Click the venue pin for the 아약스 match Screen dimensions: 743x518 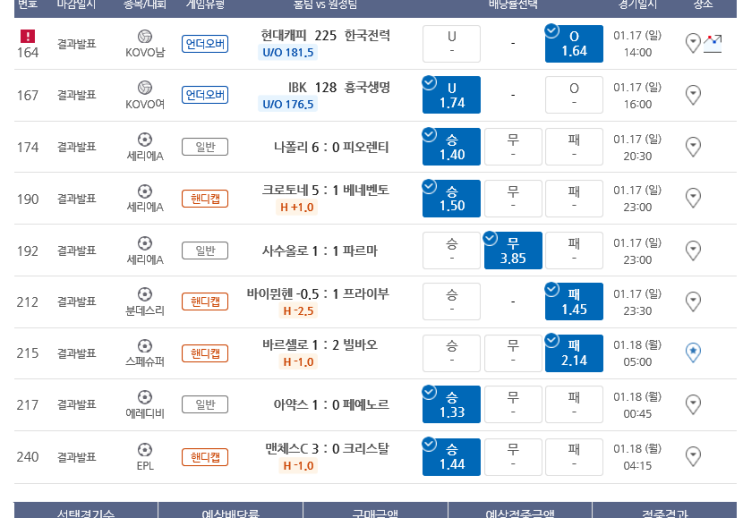pyautogui.click(x=693, y=405)
